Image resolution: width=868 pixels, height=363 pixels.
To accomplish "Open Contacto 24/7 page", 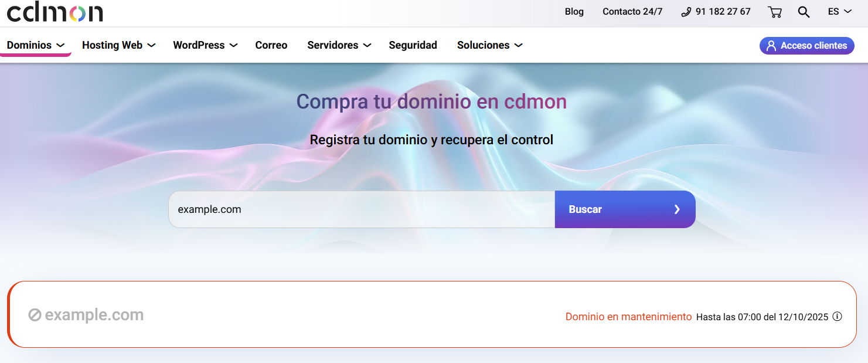I will click(632, 12).
